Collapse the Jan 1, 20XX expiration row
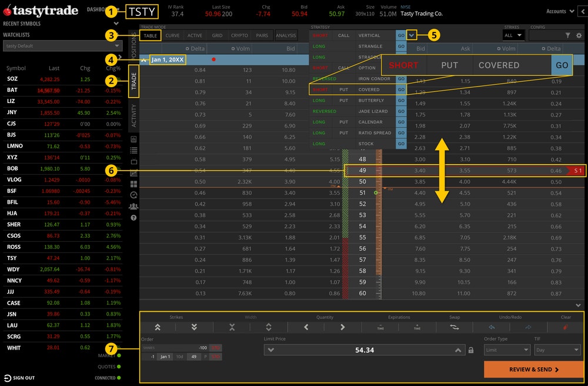Viewport: 588px width, 386px height. point(143,59)
